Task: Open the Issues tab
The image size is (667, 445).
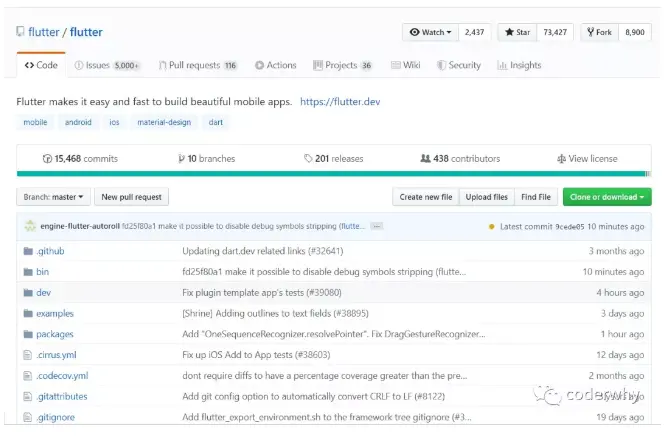Action: 106,66
